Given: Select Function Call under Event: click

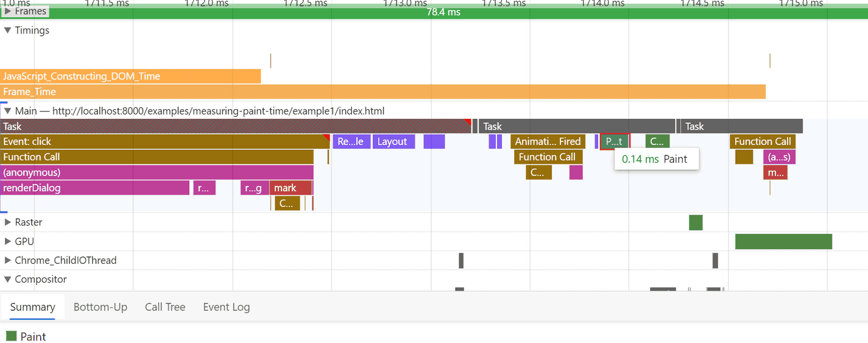Looking at the screenshot, I should (x=157, y=157).
